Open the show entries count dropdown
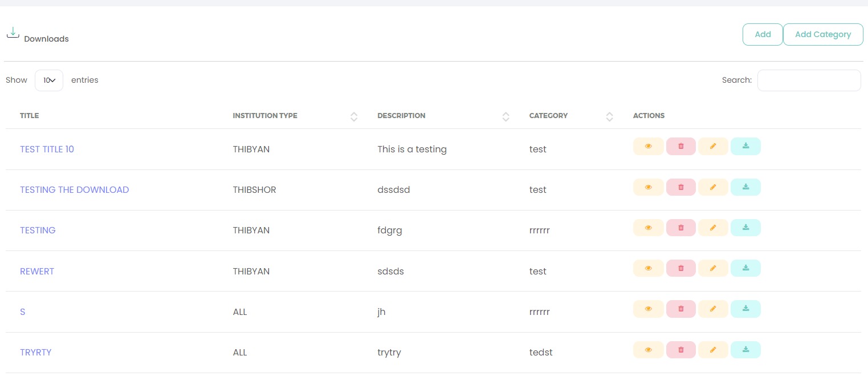Viewport: 868px width, 376px height. (49, 80)
